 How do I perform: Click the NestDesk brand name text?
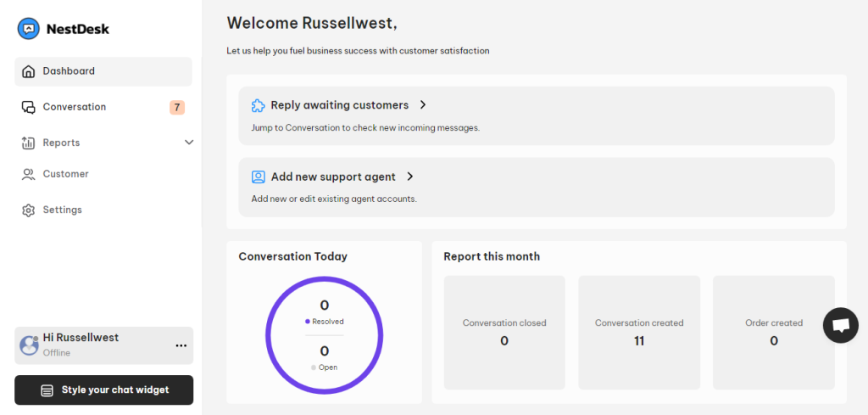point(77,29)
